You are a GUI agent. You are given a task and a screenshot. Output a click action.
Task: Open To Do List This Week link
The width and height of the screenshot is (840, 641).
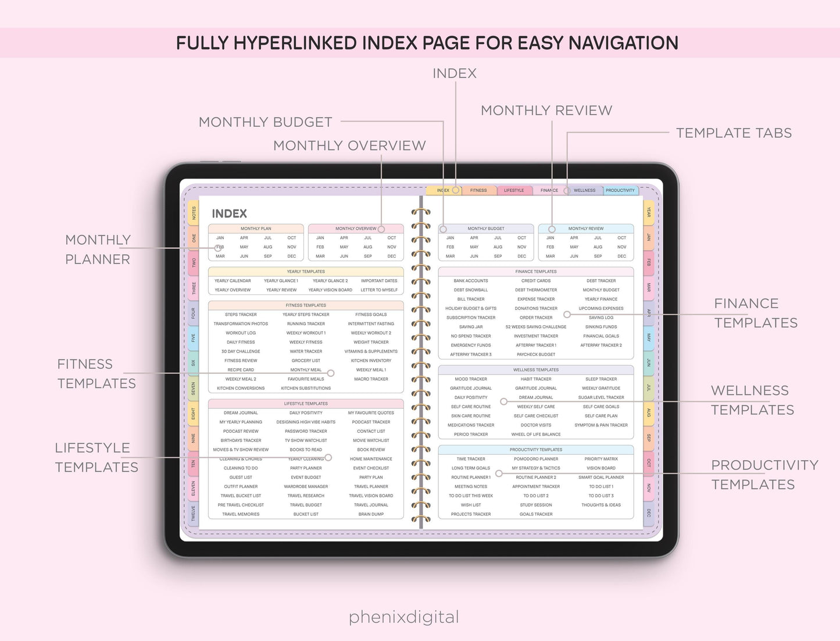471,496
